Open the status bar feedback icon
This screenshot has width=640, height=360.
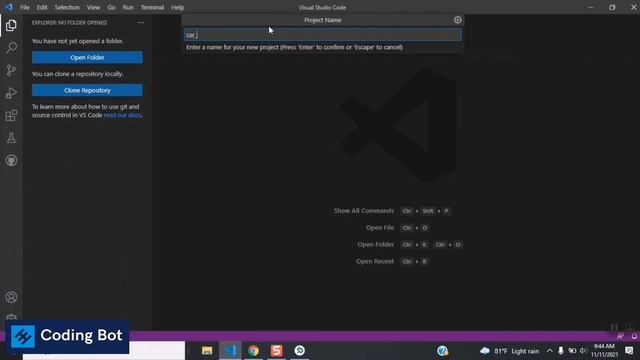pos(620,336)
